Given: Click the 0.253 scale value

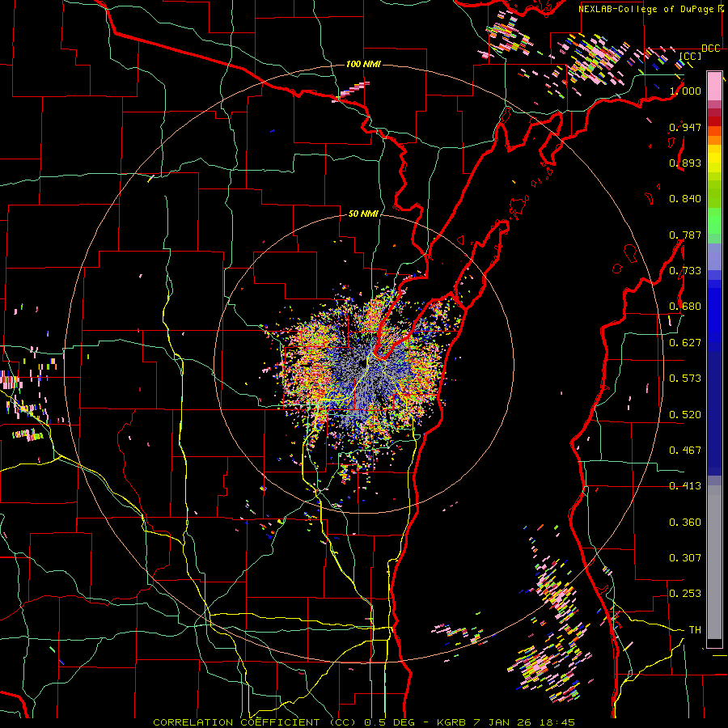Looking at the screenshot, I should tap(685, 594).
